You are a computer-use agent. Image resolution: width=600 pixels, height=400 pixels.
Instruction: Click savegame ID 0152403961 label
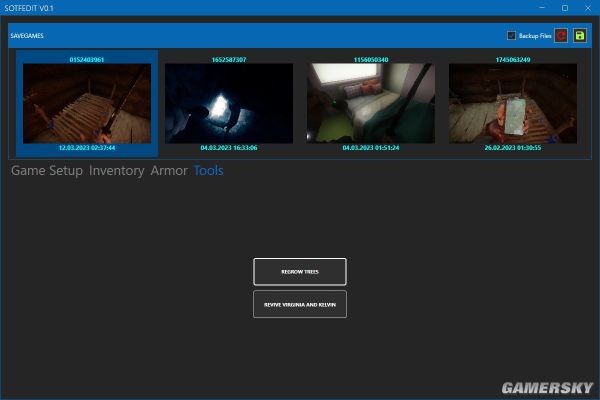[87, 59]
